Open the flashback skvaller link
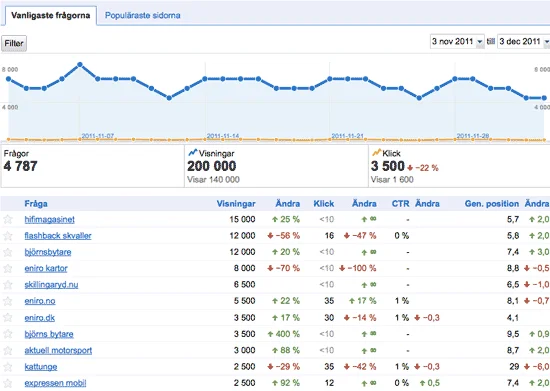Viewport: 550px width, 391px height. 58,236
